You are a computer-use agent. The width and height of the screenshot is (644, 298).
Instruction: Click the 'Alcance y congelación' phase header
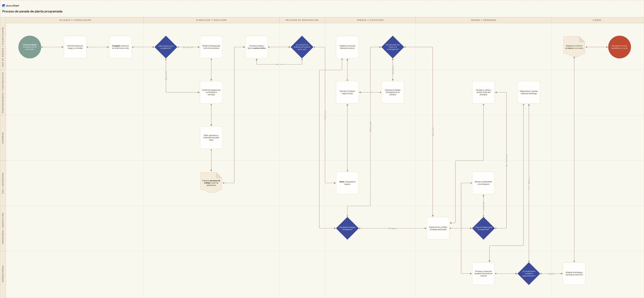(75, 20)
